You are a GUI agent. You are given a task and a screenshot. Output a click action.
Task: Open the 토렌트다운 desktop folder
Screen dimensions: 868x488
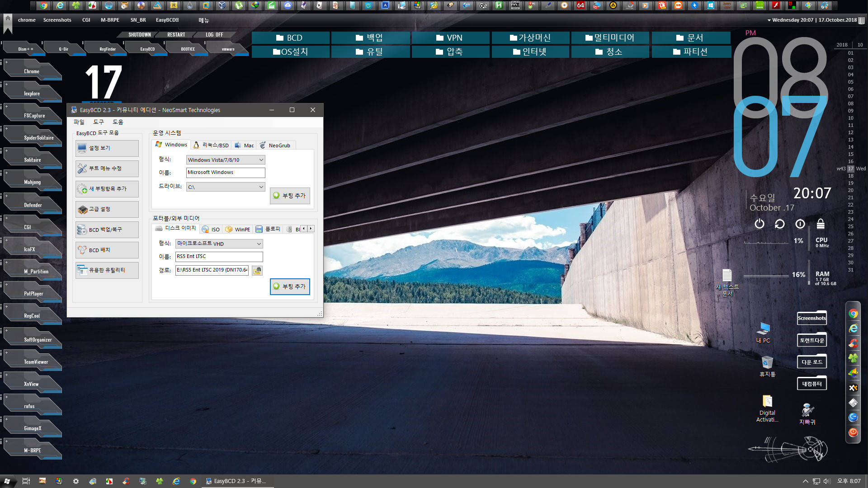point(811,340)
